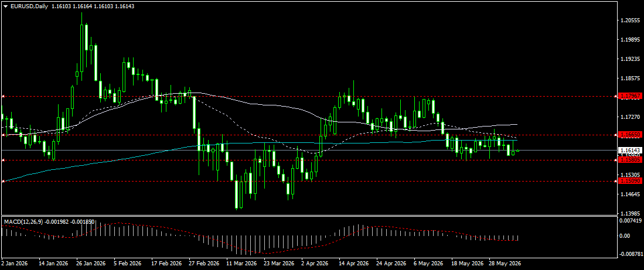Click price scale value 1.17270

pyautogui.click(x=629, y=117)
